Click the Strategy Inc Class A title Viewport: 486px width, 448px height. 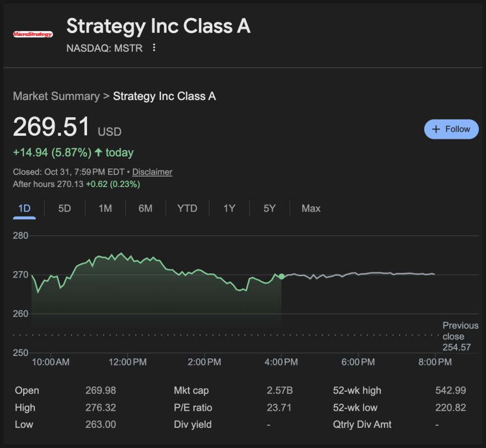point(158,27)
